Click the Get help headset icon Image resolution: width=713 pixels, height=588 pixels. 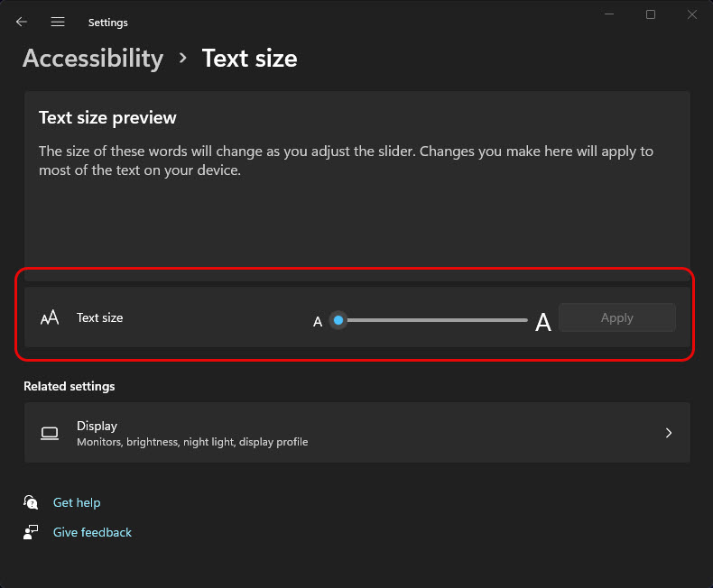point(32,502)
